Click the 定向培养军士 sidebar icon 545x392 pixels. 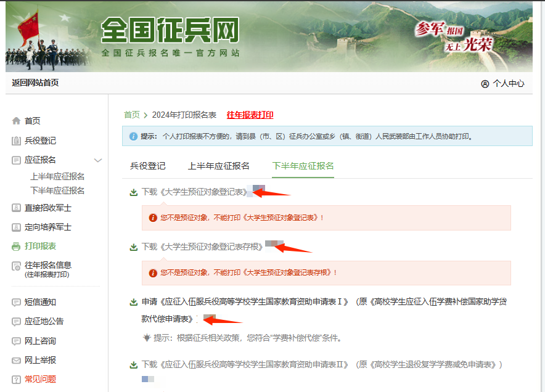tap(16, 227)
